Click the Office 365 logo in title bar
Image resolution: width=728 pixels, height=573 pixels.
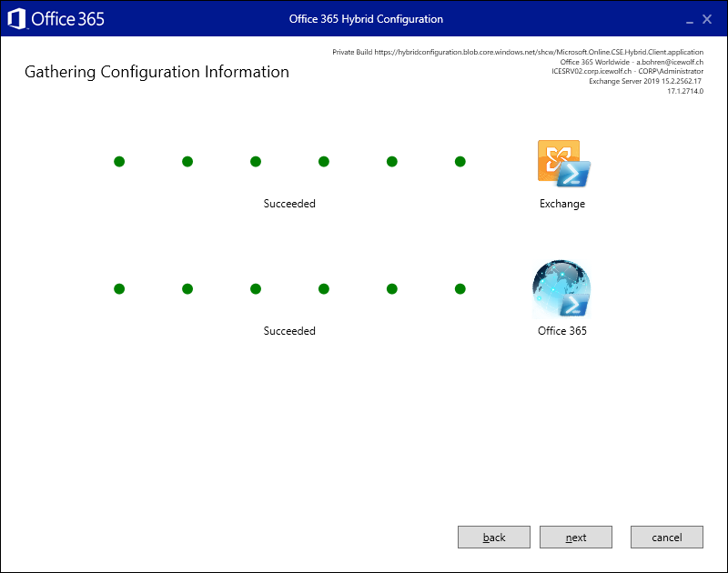[56, 19]
